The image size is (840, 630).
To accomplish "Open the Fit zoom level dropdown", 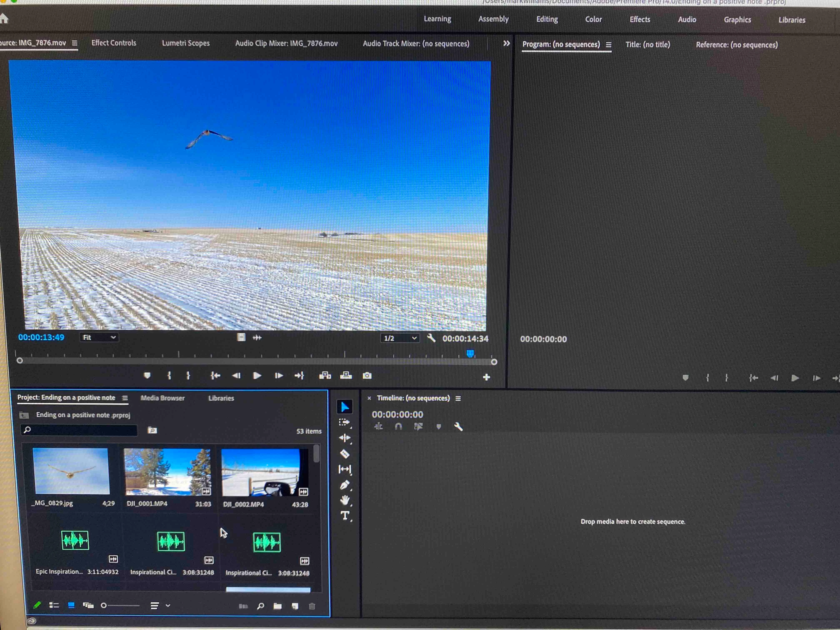I will [x=99, y=337].
